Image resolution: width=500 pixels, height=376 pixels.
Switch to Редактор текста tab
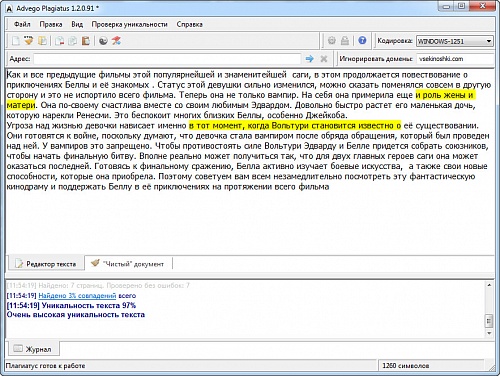coord(46,264)
